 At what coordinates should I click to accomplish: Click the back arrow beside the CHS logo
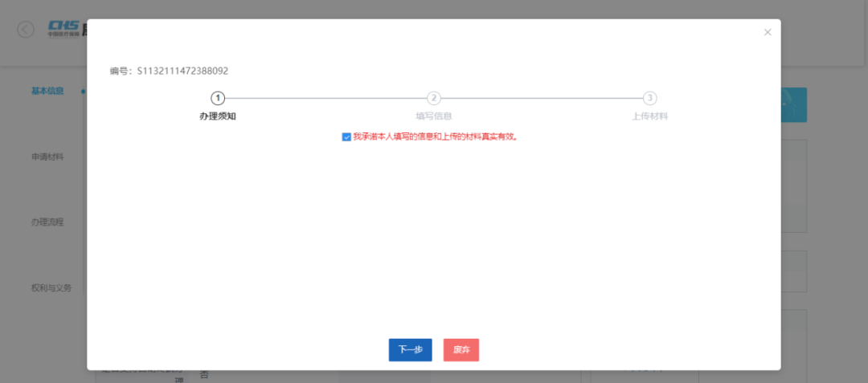pos(26,30)
